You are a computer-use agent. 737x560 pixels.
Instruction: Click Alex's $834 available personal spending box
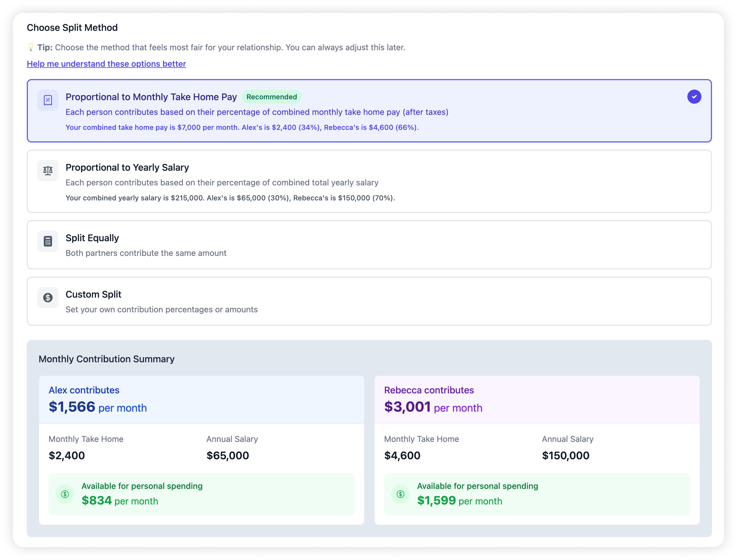pos(201,494)
